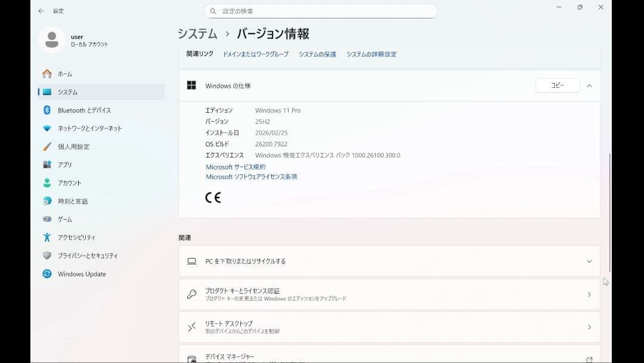Click the Device Manager external link icon
Screen dimensions: 644x363
tap(589, 359)
